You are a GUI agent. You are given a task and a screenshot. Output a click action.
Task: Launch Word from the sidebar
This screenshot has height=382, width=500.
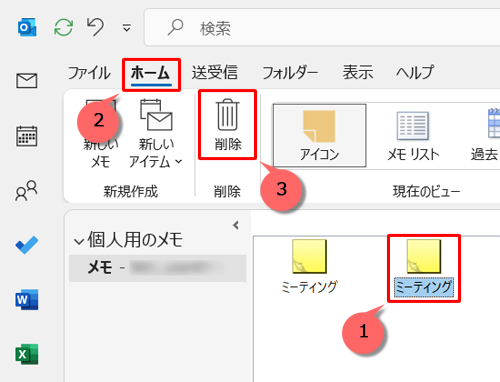pyautogui.click(x=27, y=300)
